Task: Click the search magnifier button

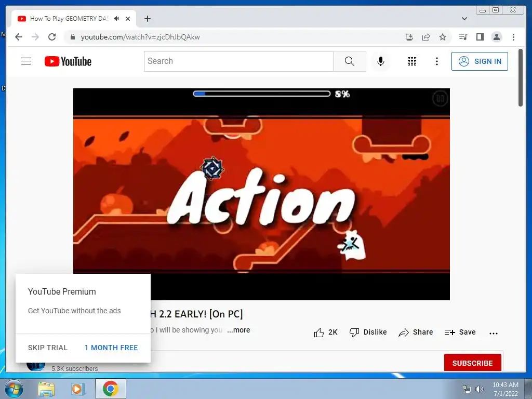Action: pyautogui.click(x=350, y=61)
